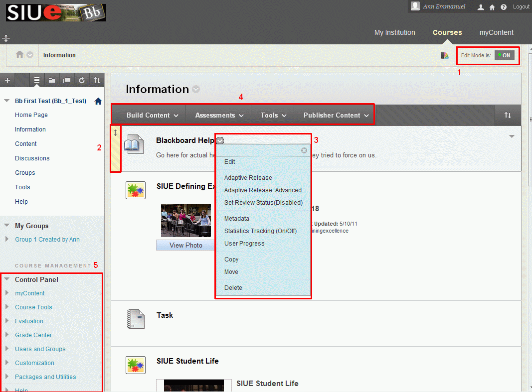The width and height of the screenshot is (532, 392).
Task: Click the add menu item plus icon
Action: coord(7,80)
